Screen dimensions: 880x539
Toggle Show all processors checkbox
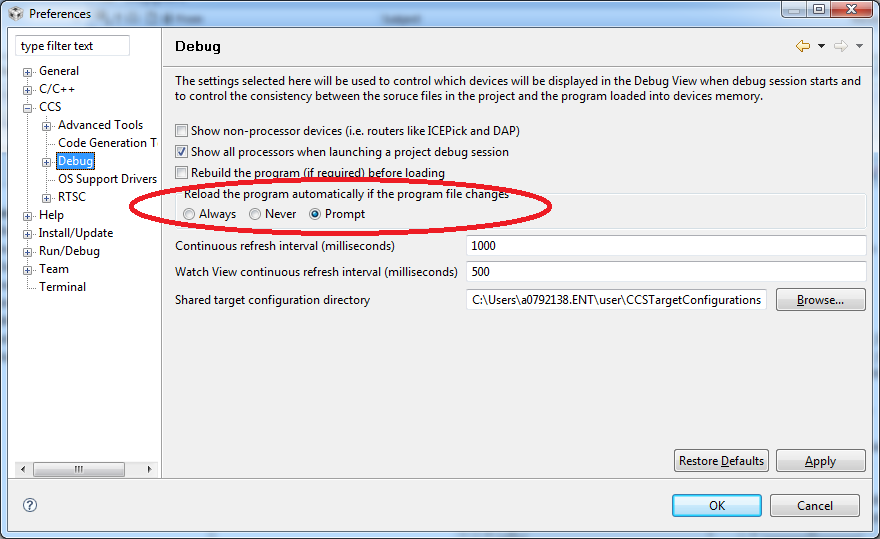(x=181, y=152)
